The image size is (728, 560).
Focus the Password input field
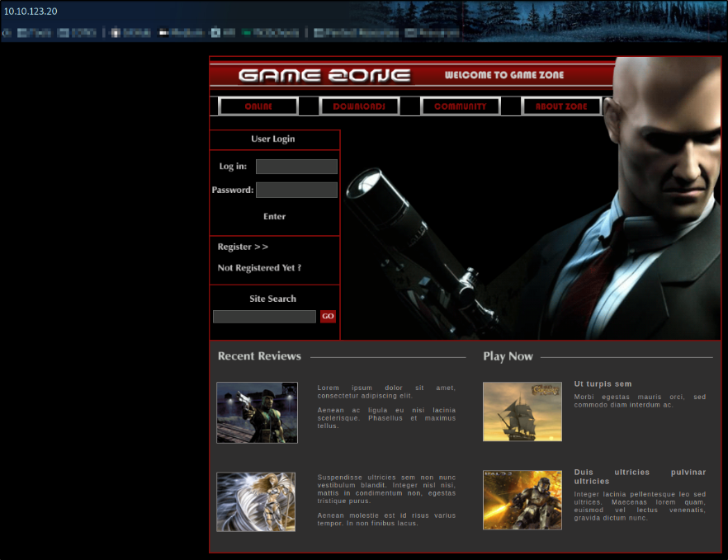click(x=296, y=190)
